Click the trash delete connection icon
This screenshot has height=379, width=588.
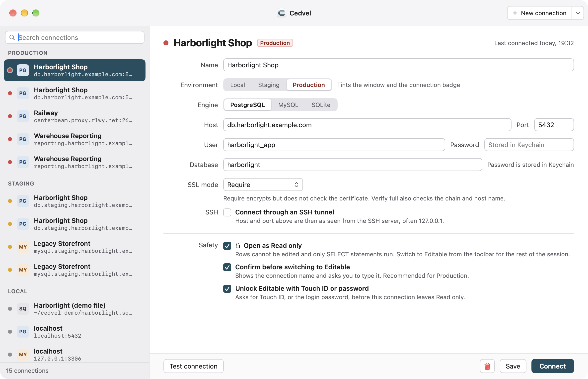487,366
